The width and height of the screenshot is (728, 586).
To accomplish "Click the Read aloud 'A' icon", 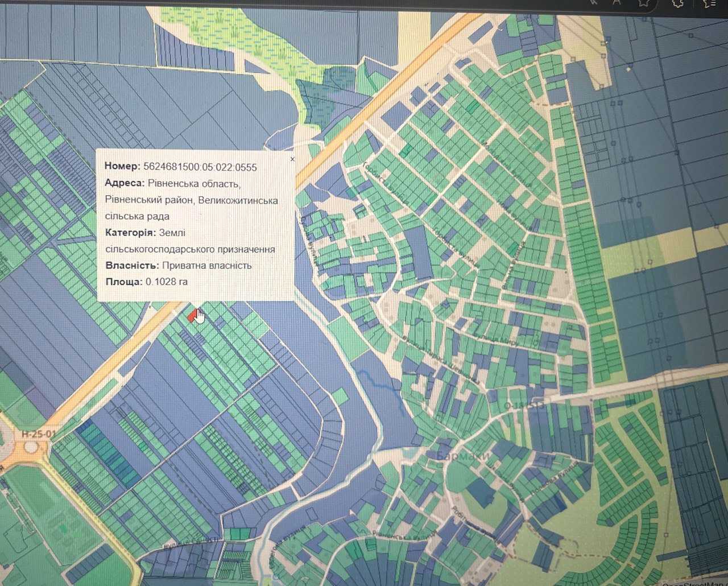I will [616, 2].
